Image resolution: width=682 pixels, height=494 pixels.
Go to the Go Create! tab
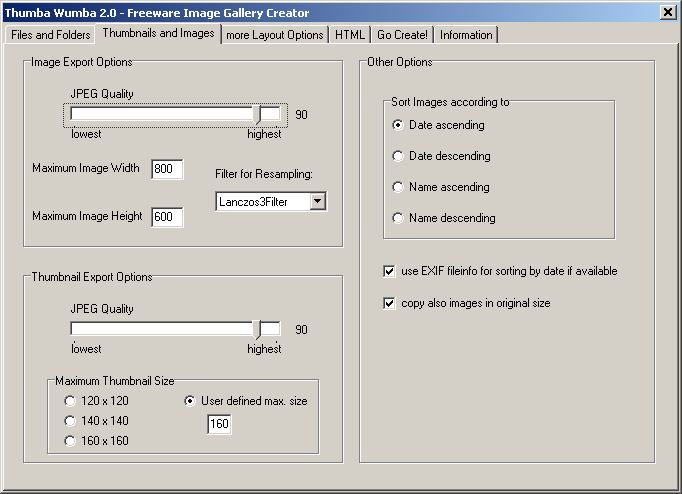[402, 35]
